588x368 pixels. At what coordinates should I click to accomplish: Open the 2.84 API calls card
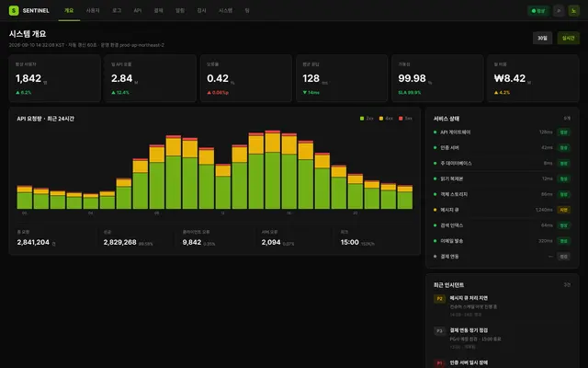pyautogui.click(x=151, y=78)
